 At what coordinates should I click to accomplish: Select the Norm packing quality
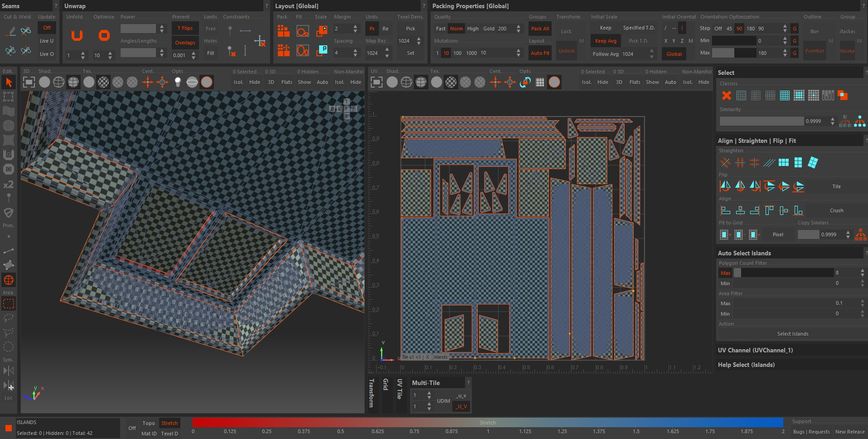click(456, 29)
